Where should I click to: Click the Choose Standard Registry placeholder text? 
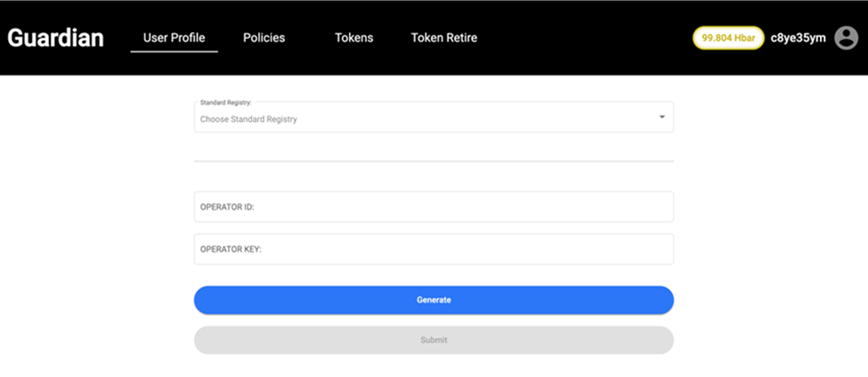coord(248,119)
